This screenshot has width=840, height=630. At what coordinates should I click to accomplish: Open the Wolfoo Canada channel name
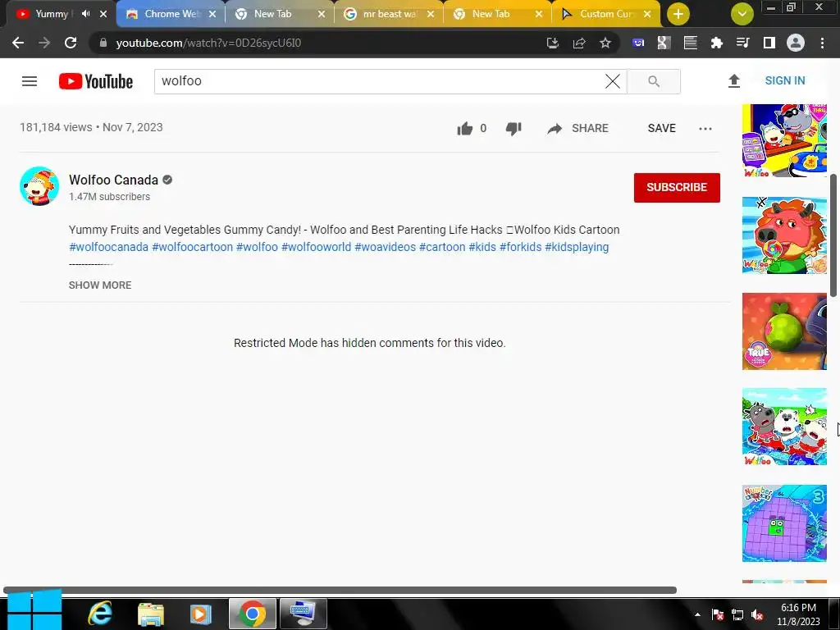pos(113,180)
